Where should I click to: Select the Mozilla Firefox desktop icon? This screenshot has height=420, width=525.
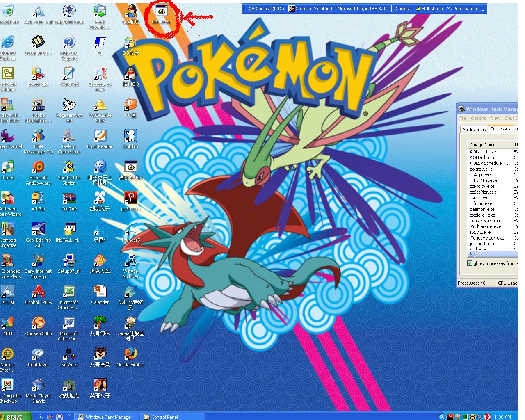click(130, 357)
